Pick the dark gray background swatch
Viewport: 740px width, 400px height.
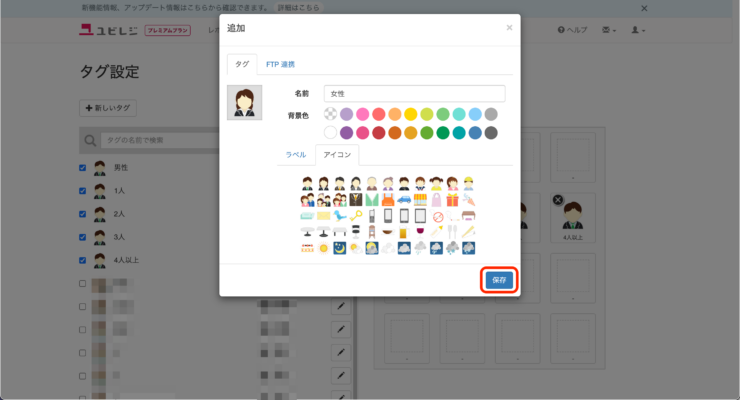pyautogui.click(x=491, y=133)
